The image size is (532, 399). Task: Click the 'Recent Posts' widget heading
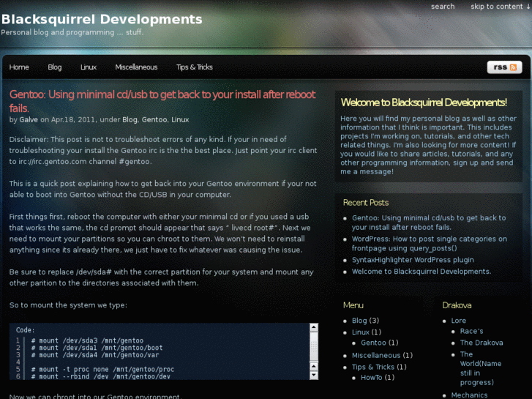366,203
